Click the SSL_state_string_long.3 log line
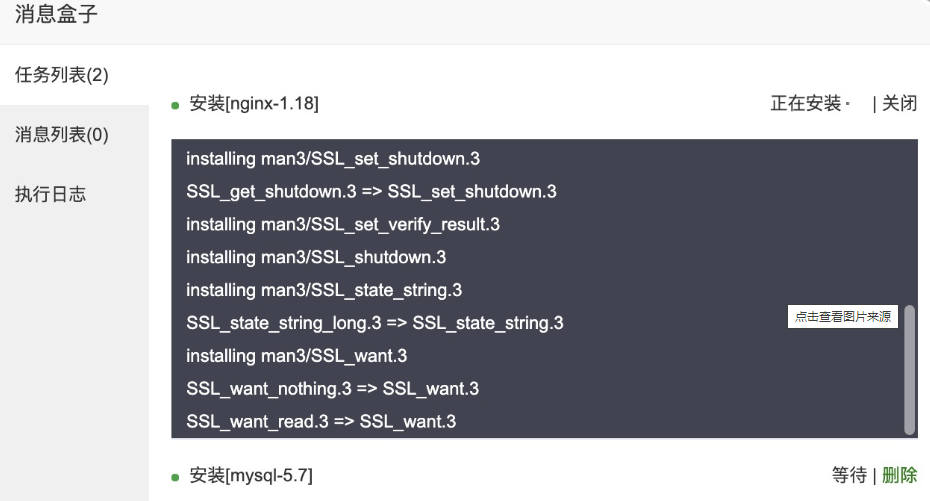This screenshot has width=930, height=501. click(x=375, y=323)
